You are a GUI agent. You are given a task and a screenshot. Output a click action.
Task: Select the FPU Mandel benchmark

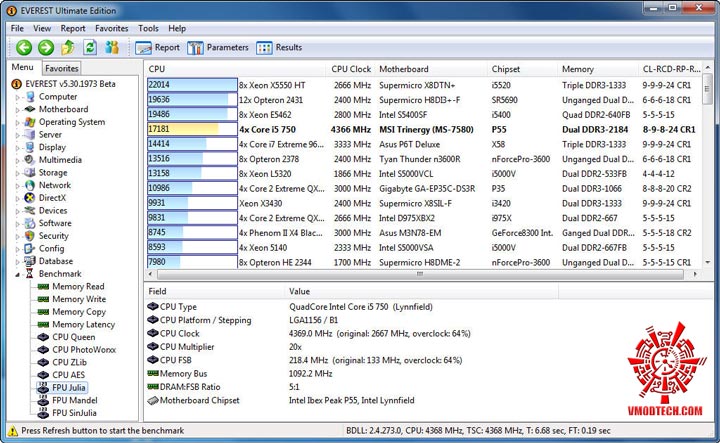67,400
